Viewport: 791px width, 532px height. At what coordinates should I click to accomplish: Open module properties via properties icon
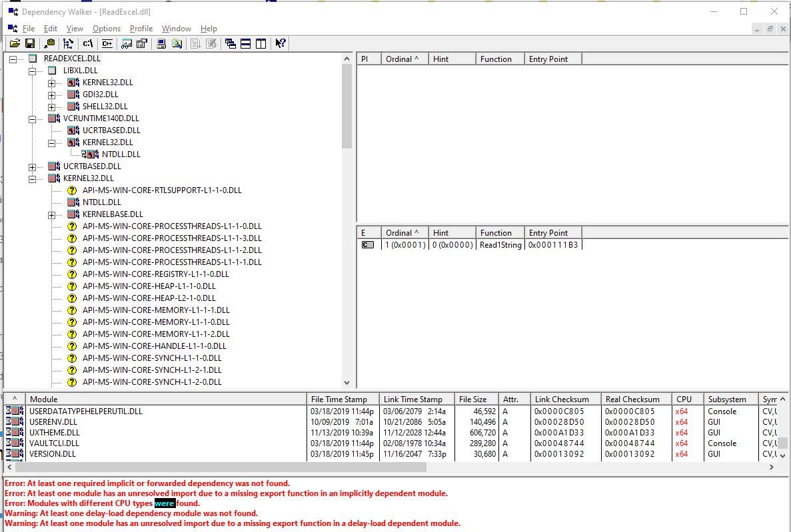(141, 43)
